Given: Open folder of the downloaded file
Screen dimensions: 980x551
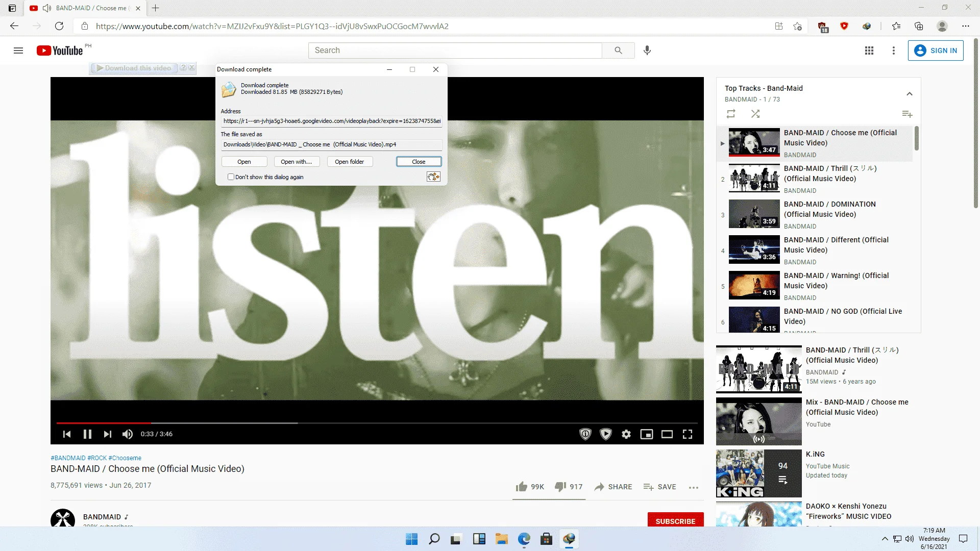Looking at the screenshot, I should pyautogui.click(x=350, y=162).
